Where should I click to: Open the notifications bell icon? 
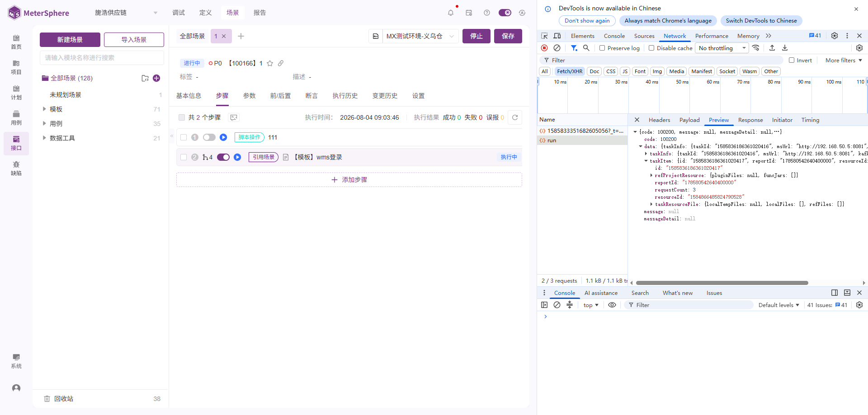coord(451,13)
